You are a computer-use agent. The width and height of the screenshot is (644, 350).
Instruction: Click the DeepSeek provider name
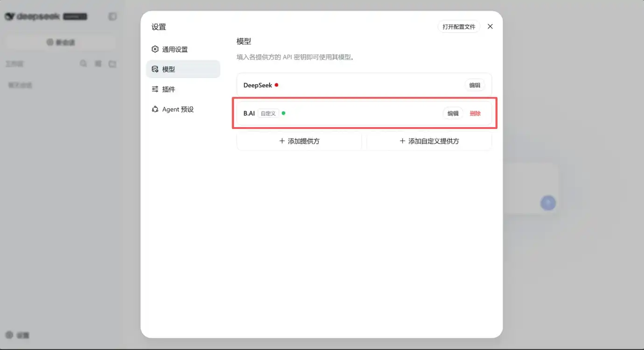point(258,85)
